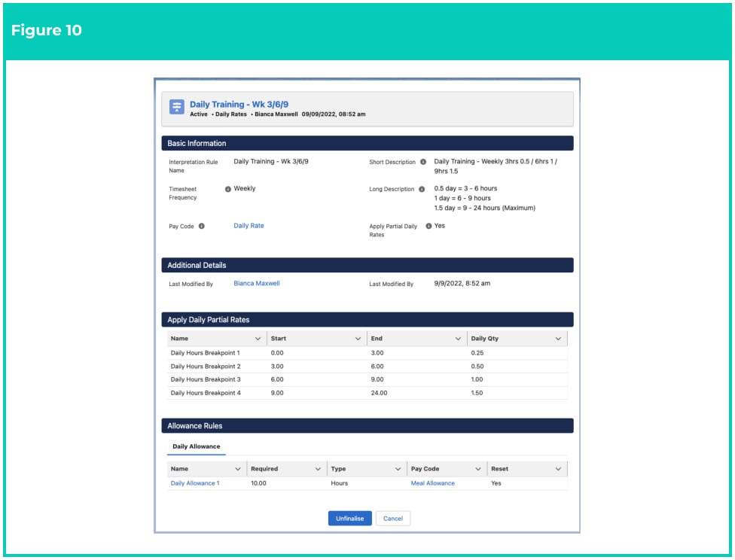Open the Start column dropdown

(x=358, y=339)
